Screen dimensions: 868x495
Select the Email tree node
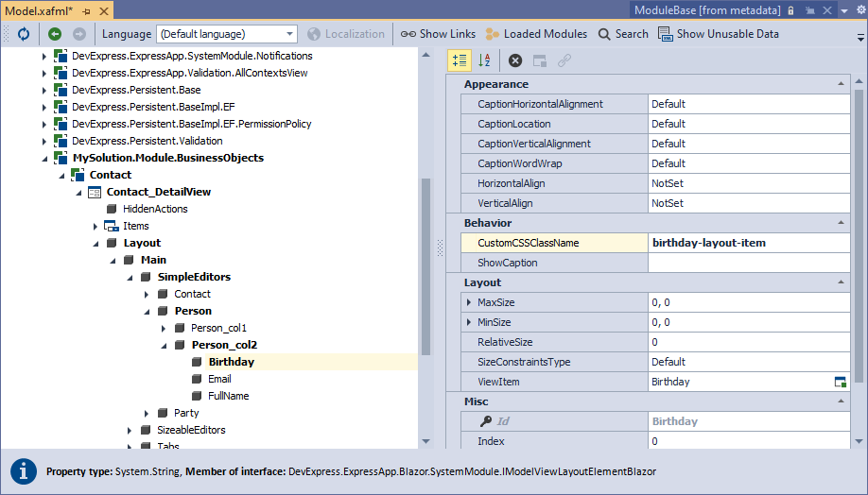pyautogui.click(x=219, y=379)
